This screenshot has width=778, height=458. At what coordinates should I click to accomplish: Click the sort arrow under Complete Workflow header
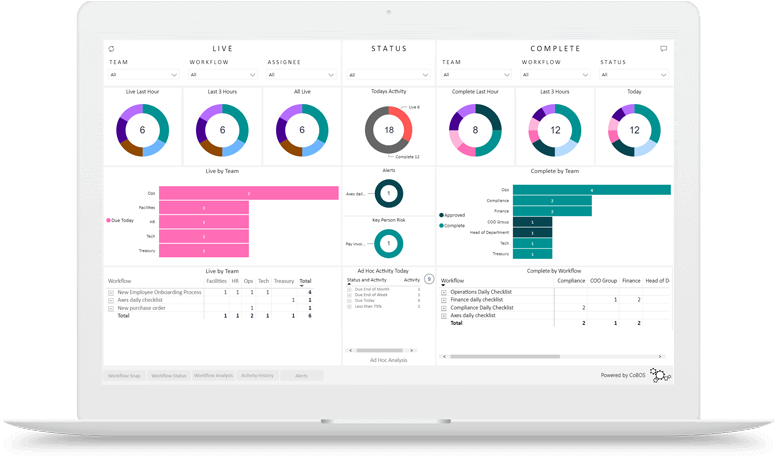pyautogui.click(x=443, y=285)
